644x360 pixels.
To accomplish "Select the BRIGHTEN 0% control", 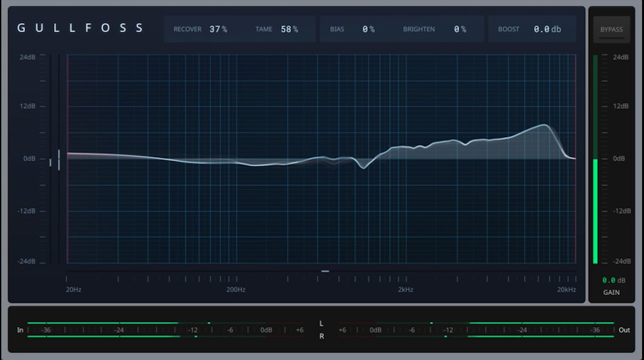I will (x=435, y=30).
